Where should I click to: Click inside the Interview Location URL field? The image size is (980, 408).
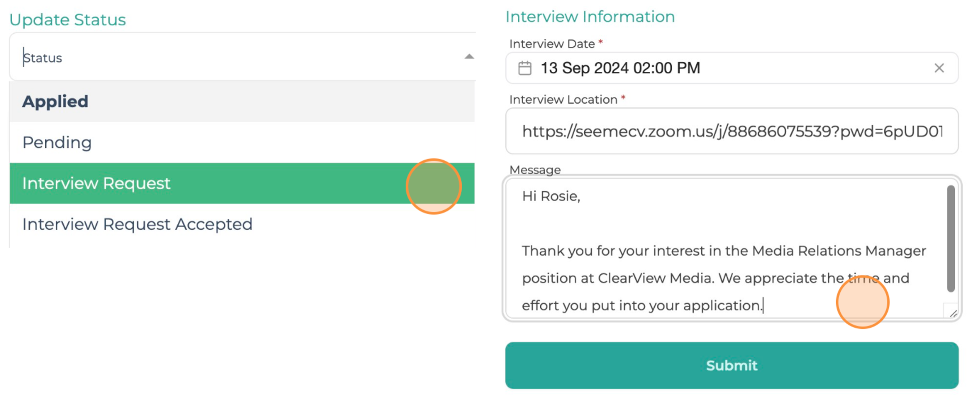point(732,131)
